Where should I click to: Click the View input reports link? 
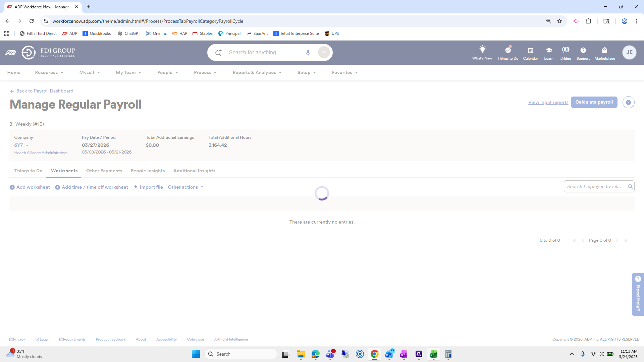(x=548, y=103)
